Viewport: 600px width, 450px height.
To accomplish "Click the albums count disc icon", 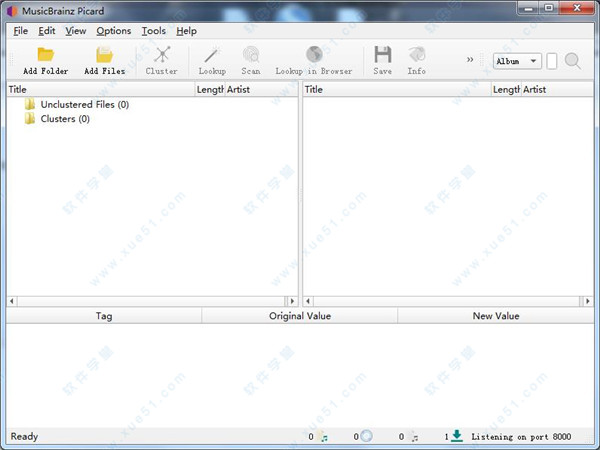I will (x=366, y=436).
